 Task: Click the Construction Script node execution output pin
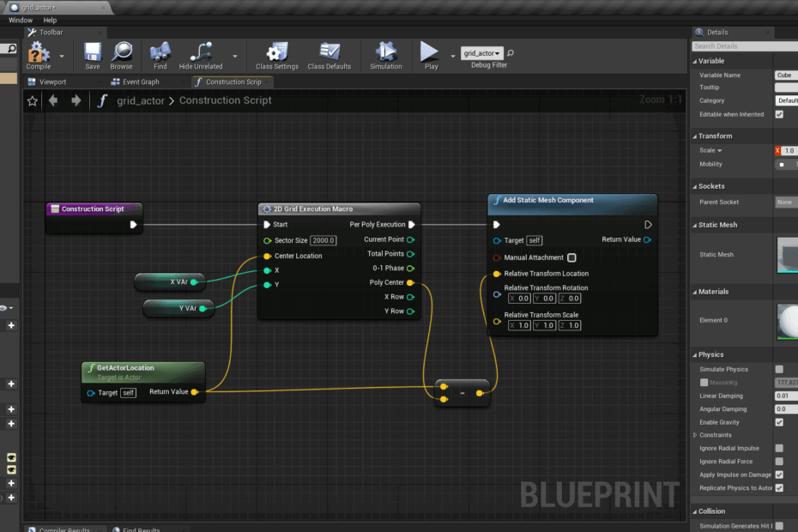(x=133, y=225)
